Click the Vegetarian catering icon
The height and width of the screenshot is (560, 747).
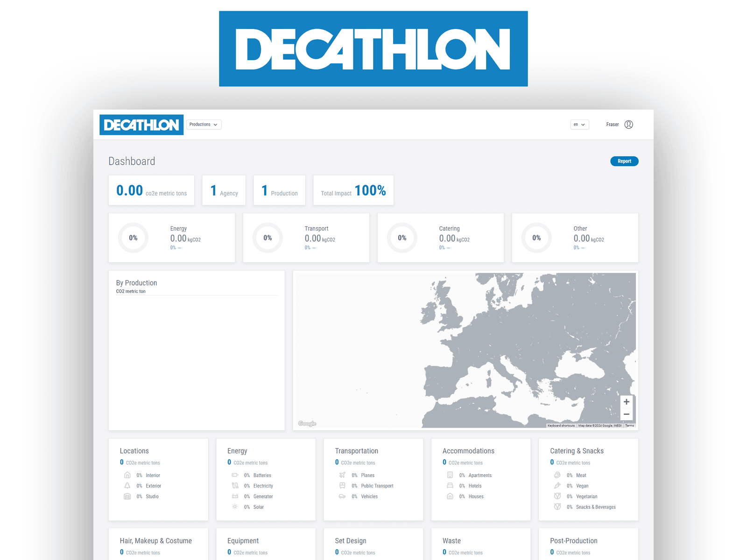[x=557, y=497]
